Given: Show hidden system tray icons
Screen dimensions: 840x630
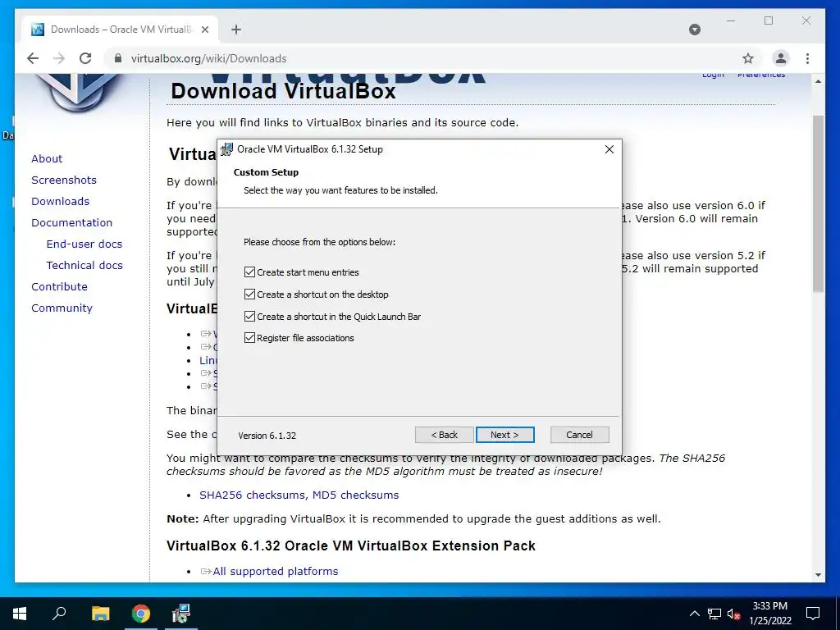Looking at the screenshot, I should click(694, 614).
